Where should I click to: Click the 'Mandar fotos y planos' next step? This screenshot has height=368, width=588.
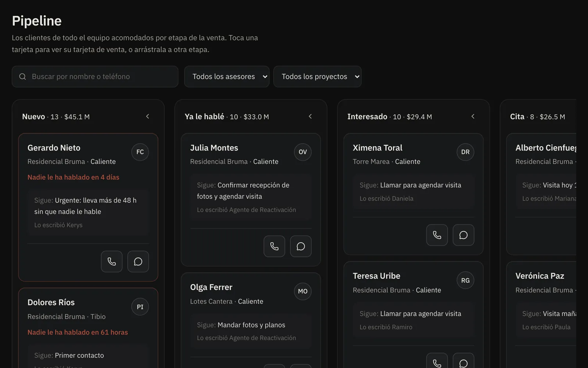coord(251,325)
